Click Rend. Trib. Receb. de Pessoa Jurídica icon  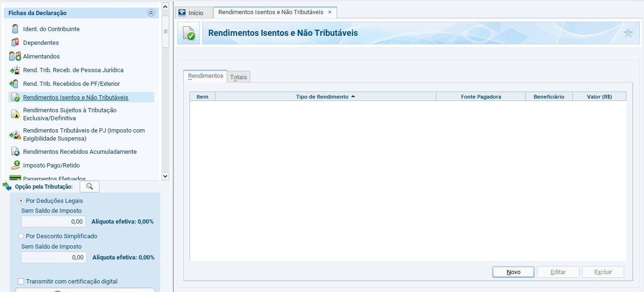pos(15,70)
